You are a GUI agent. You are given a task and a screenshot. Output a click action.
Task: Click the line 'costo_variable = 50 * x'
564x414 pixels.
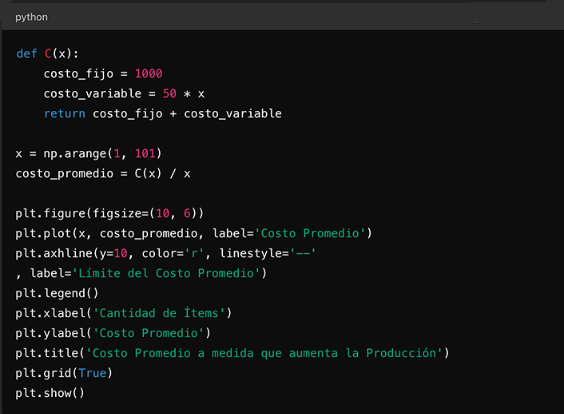point(124,94)
